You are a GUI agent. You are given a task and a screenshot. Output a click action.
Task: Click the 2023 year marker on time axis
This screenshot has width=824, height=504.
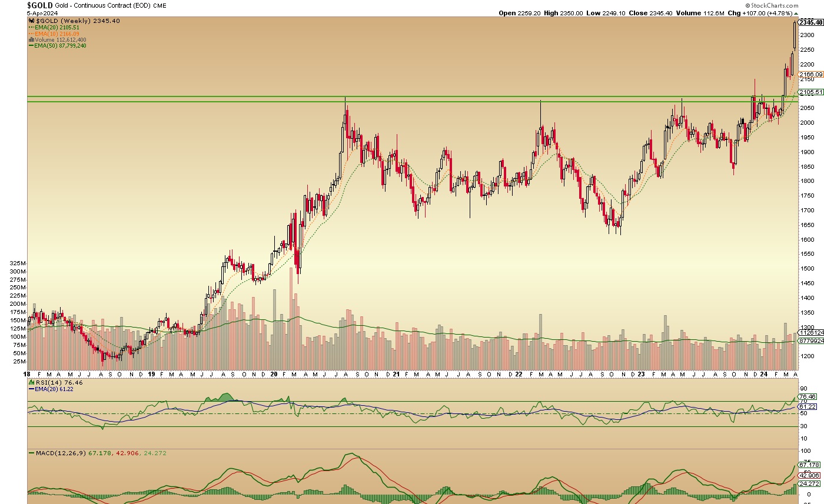point(641,374)
